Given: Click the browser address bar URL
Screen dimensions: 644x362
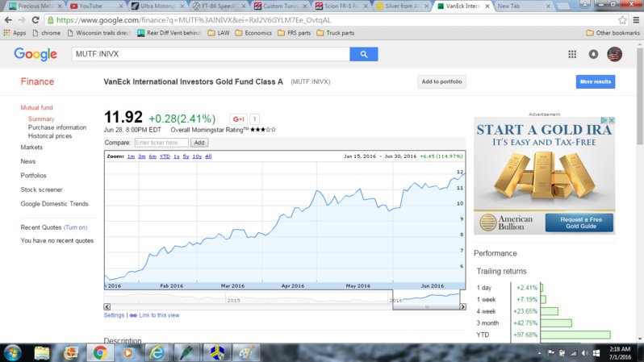Looking at the screenshot, I should (x=193, y=20).
